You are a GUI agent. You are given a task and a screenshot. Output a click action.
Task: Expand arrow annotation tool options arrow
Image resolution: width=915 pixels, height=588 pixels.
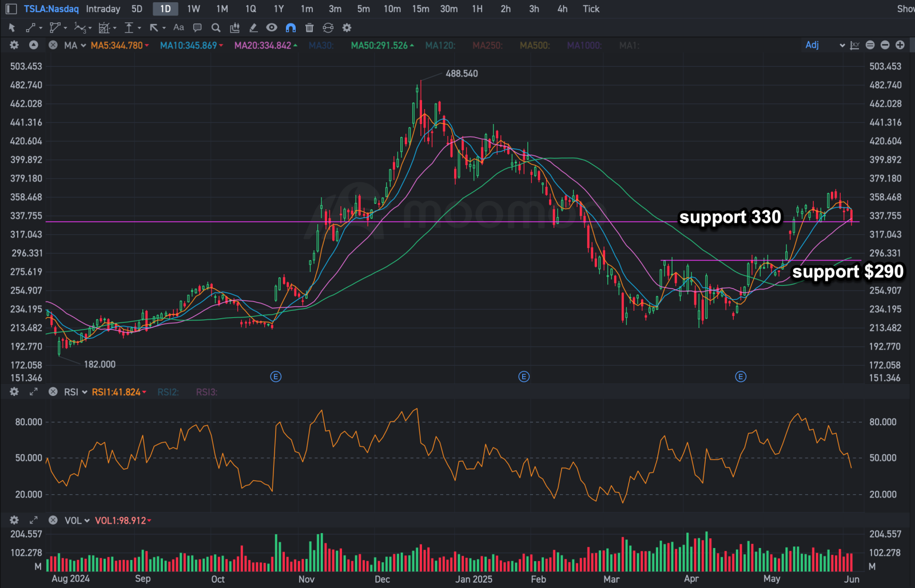pyautogui.click(x=164, y=28)
